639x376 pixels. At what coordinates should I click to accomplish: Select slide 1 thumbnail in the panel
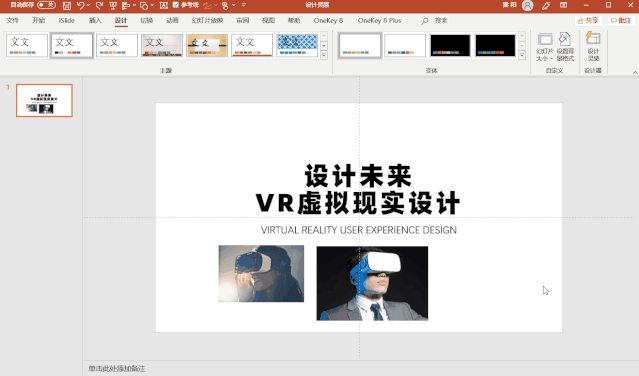(x=44, y=101)
